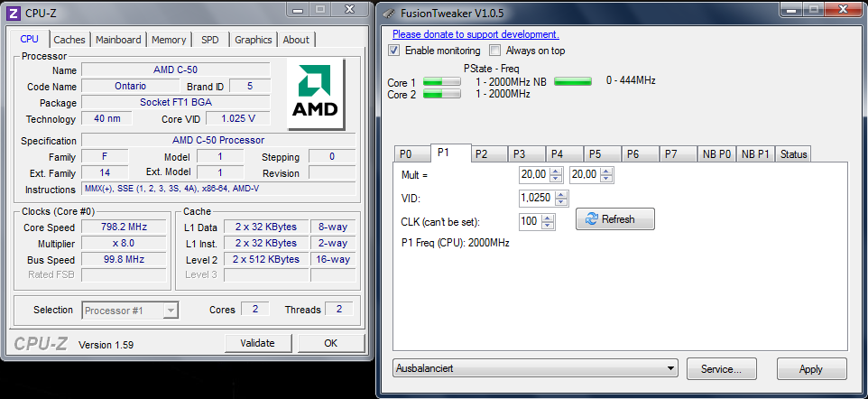Click the Validate button in CPU-Z
This screenshot has width=868, height=399.
pos(257,343)
